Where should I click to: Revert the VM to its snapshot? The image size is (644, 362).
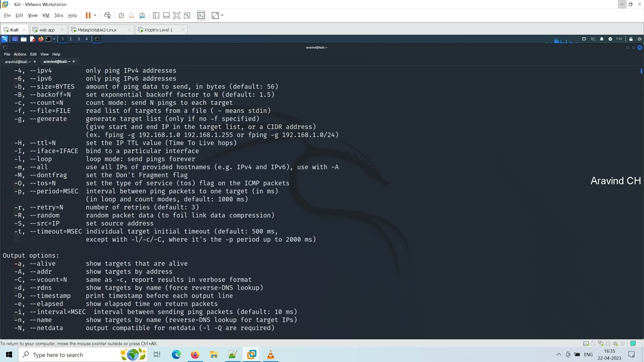[132, 16]
